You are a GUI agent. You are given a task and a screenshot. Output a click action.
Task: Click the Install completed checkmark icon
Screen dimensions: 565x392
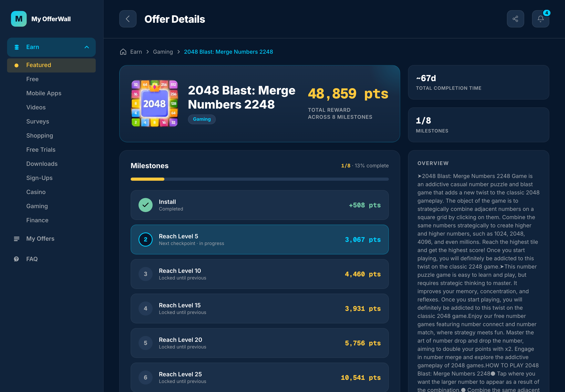point(146,205)
